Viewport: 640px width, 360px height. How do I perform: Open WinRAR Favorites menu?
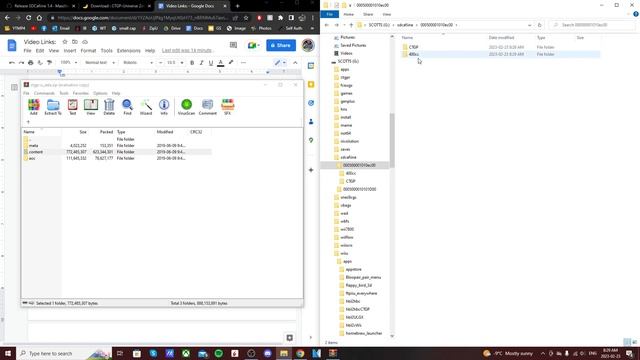coord(80,93)
